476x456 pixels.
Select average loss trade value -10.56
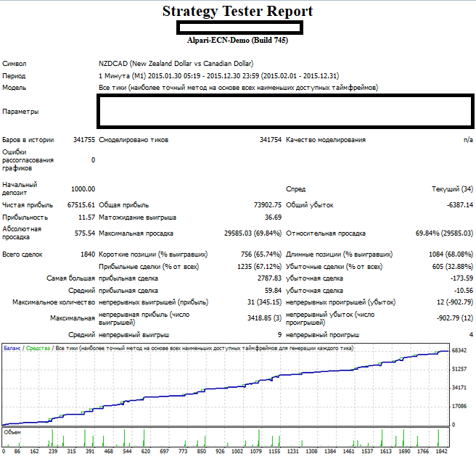(x=464, y=291)
